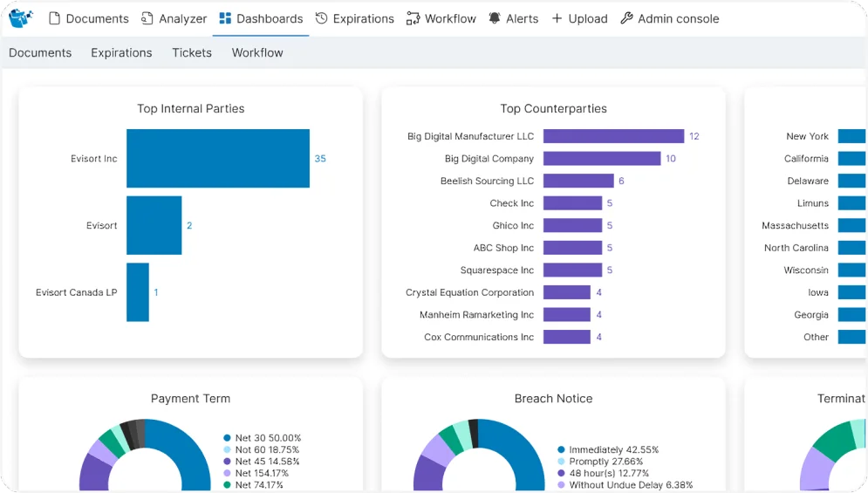This screenshot has width=868, height=493.
Task: Click the value 12 beside Big Digital Manufacturer
Action: (694, 136)
